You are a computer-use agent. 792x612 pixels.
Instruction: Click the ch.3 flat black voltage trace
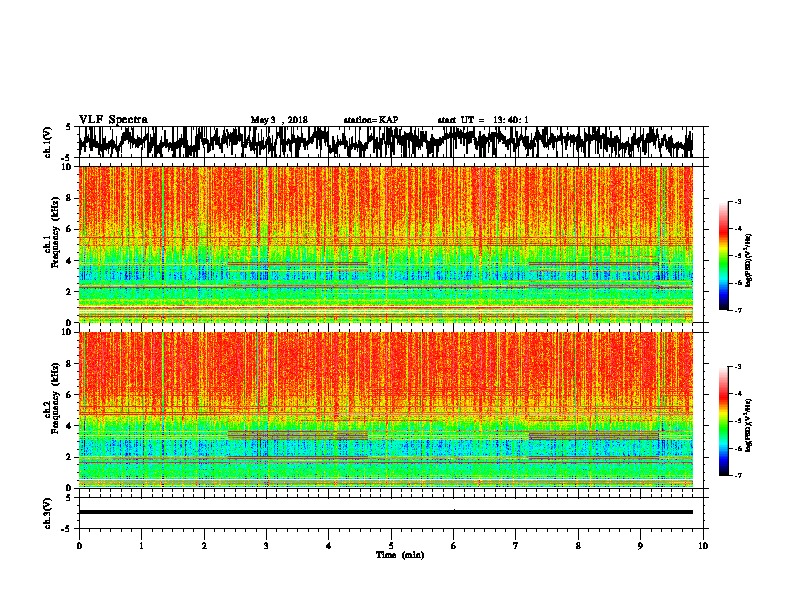(385, 512)
